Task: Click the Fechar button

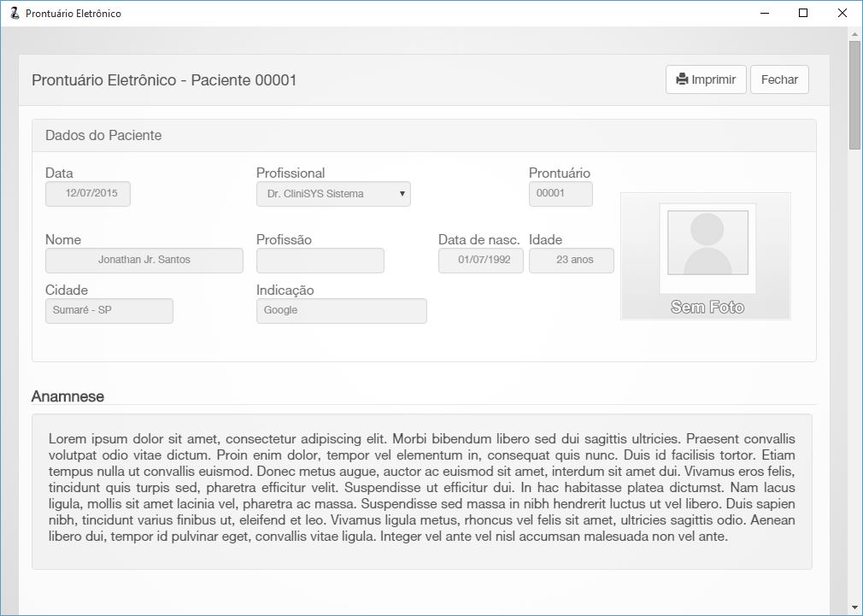Action: pos(778,79)
